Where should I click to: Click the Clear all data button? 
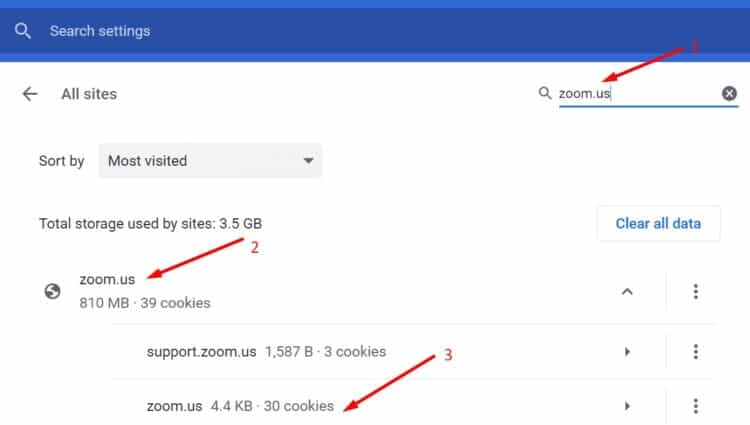[658, 223]
